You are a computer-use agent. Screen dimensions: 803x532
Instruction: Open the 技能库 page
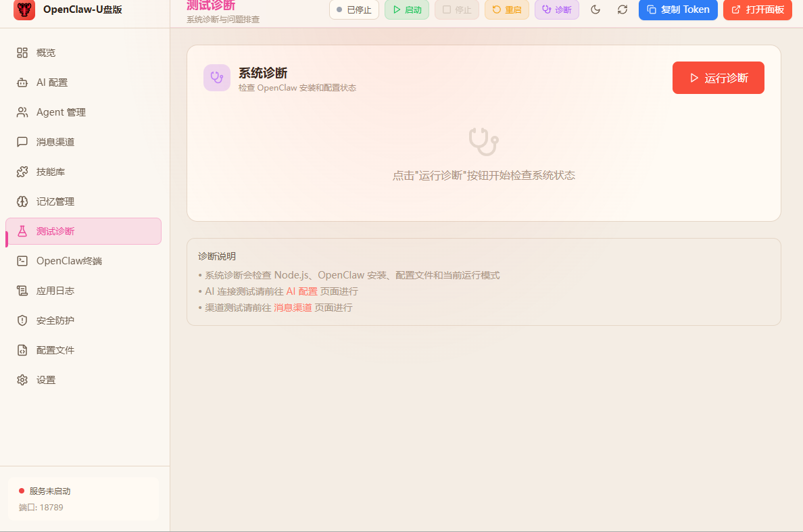pos(83,172)
